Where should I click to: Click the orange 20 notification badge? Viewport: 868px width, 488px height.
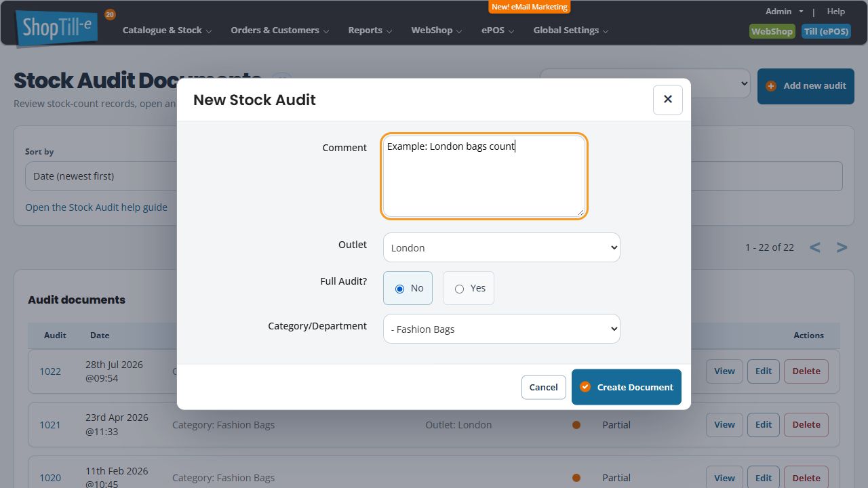coord(110,14)
